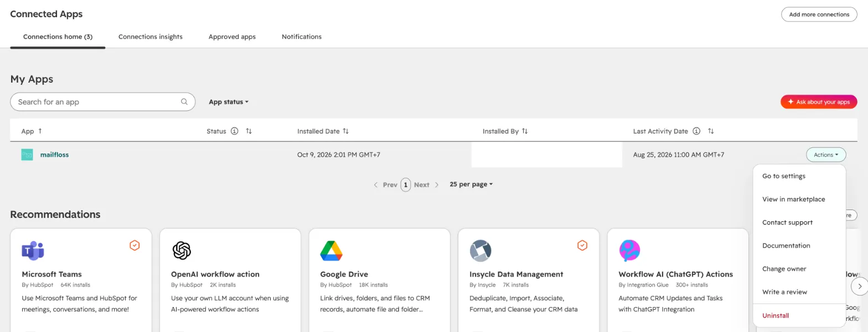The height and width of the screenshot is (332, 868).
Task: Open the Microsoft Teams recommendation card
Action: click(x=81, y=280)
